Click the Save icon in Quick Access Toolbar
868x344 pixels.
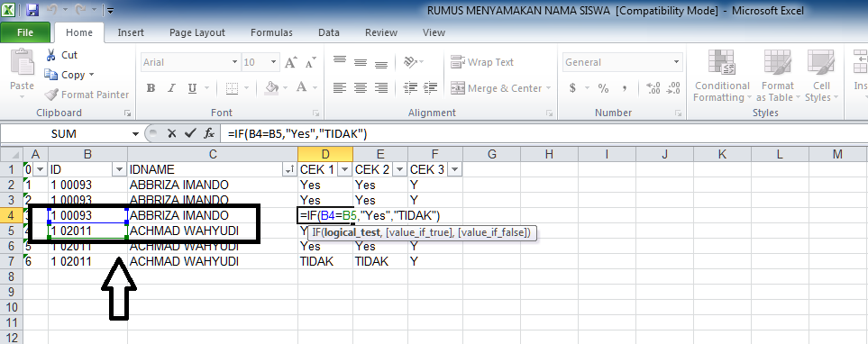[32, 9]
